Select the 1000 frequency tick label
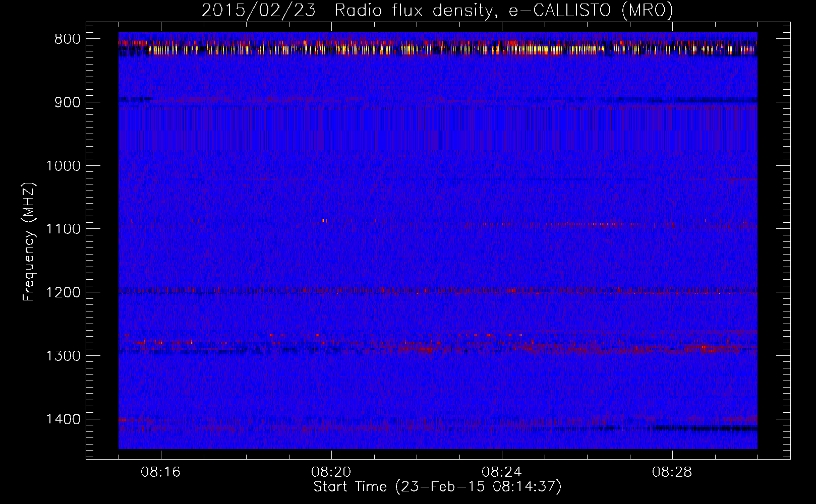 point(63,166)
